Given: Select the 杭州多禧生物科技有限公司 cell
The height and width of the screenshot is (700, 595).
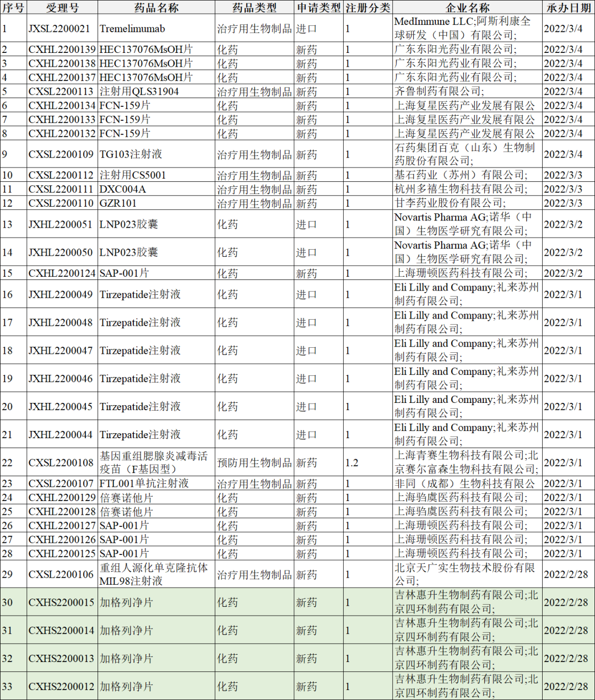Looking at the screenshot, I should click(x=467, y=189).
